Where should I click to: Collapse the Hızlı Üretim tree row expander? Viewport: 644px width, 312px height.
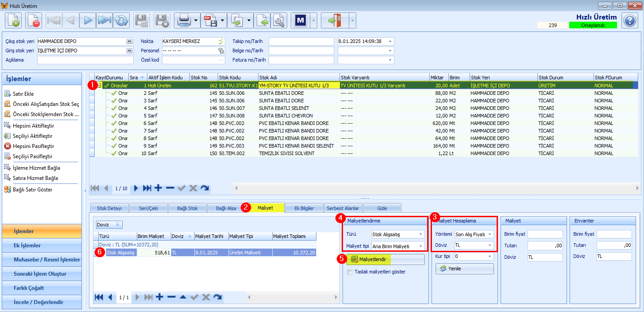coord(100,86)
